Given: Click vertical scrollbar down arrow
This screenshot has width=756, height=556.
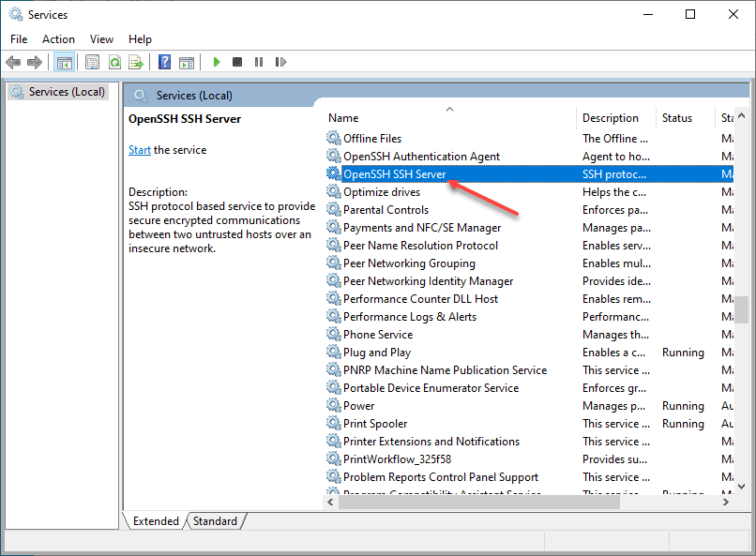Looking at the screenshot, I should click(742, 486).
